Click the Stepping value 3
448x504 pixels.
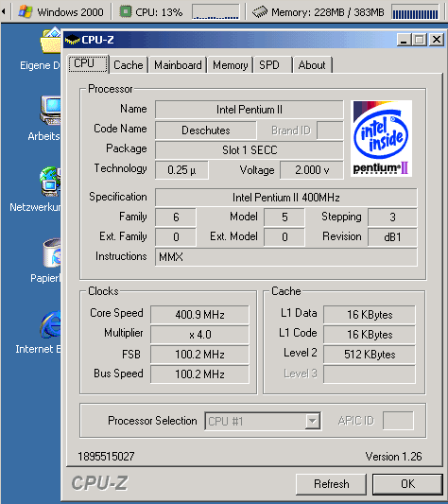point(392,217)
